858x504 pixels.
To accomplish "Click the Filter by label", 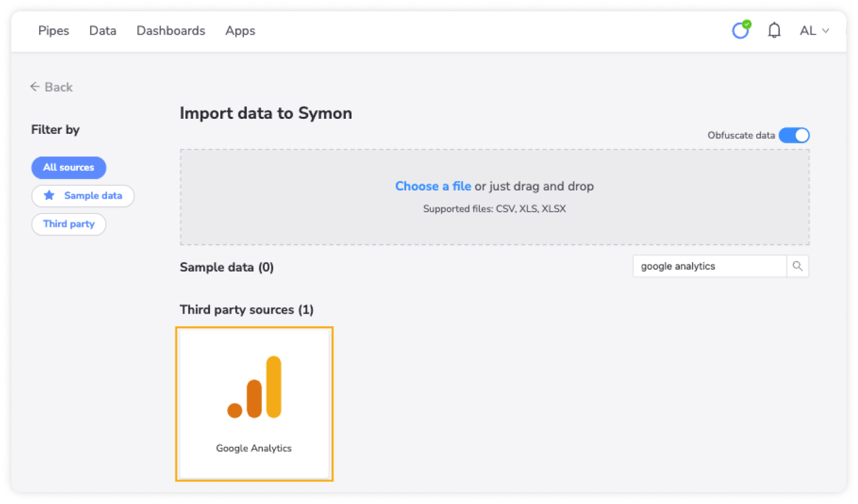I will tap(55, 130).
